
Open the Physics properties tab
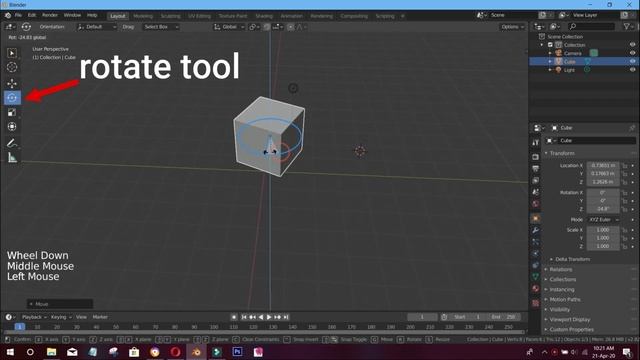536,253
